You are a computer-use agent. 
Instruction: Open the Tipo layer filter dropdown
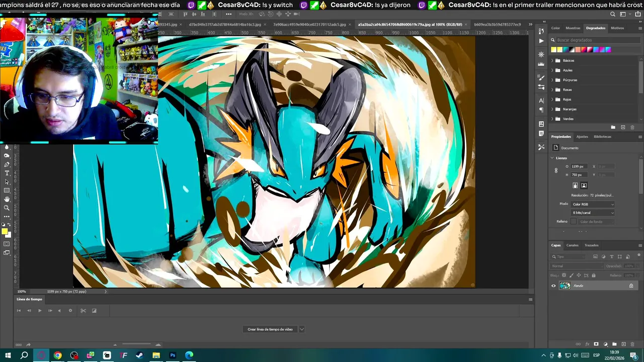click(x=568, y=256)
